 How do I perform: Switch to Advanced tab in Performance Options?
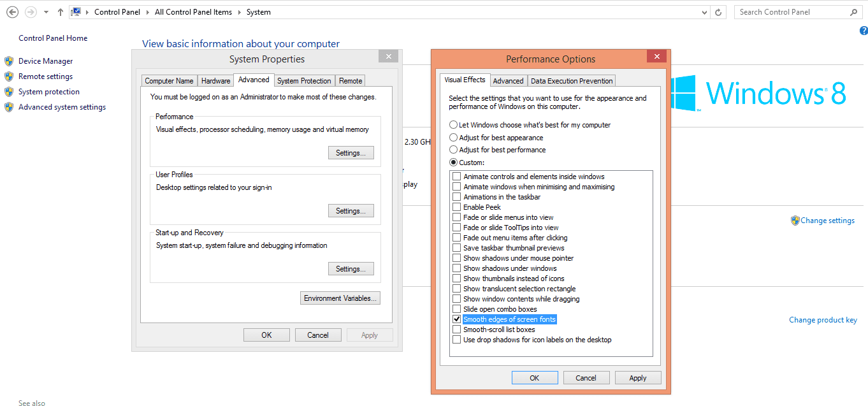pos(509,81)
